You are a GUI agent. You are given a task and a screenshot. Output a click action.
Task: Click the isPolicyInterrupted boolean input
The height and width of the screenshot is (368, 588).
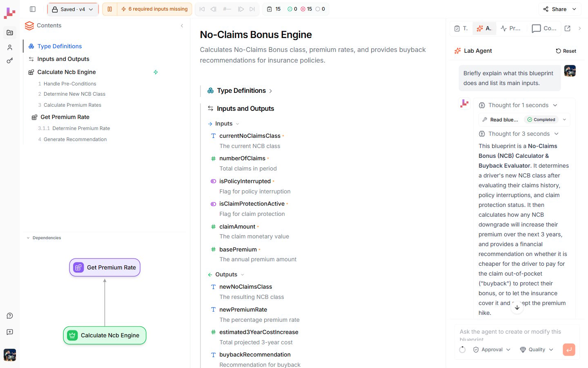coord(245,181)
